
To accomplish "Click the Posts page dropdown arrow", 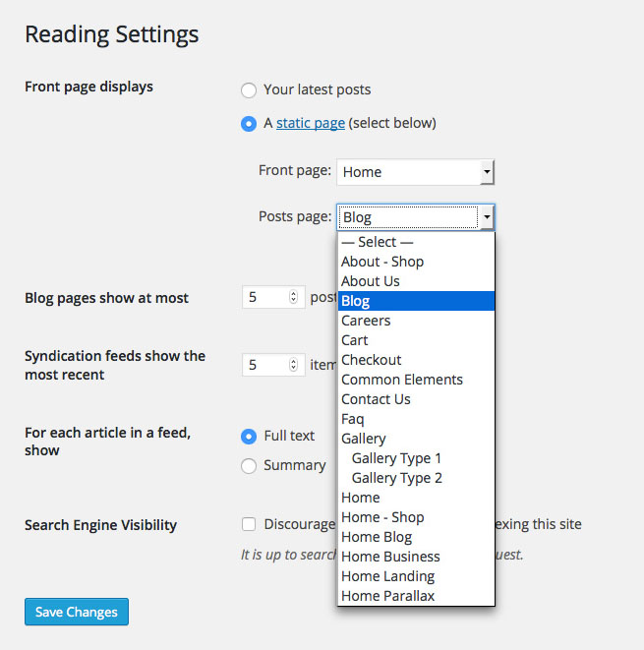I will click(487, 216).
